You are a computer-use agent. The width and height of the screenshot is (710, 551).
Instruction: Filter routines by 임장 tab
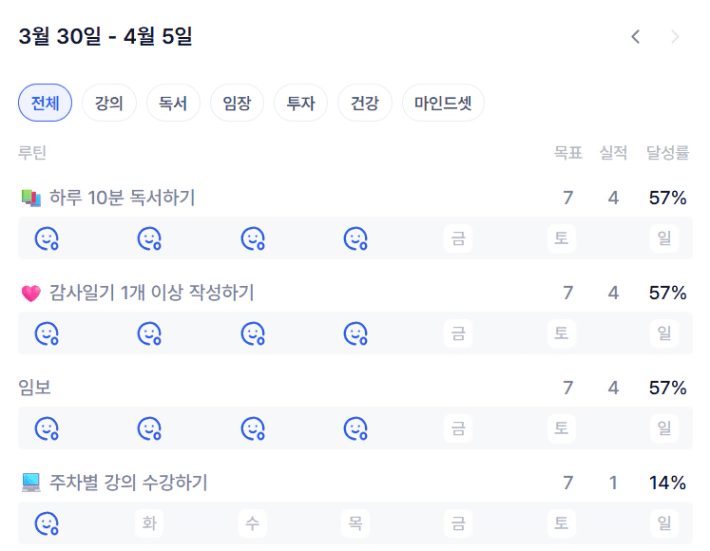click(237, 103)
